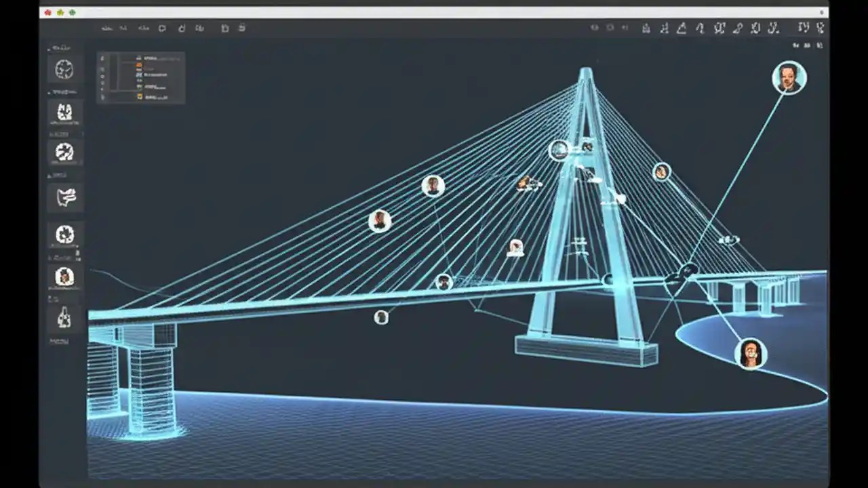Toggle the yellow item's visibility in the mini panel
Screen dimensions: 868x488
[139, 96]
